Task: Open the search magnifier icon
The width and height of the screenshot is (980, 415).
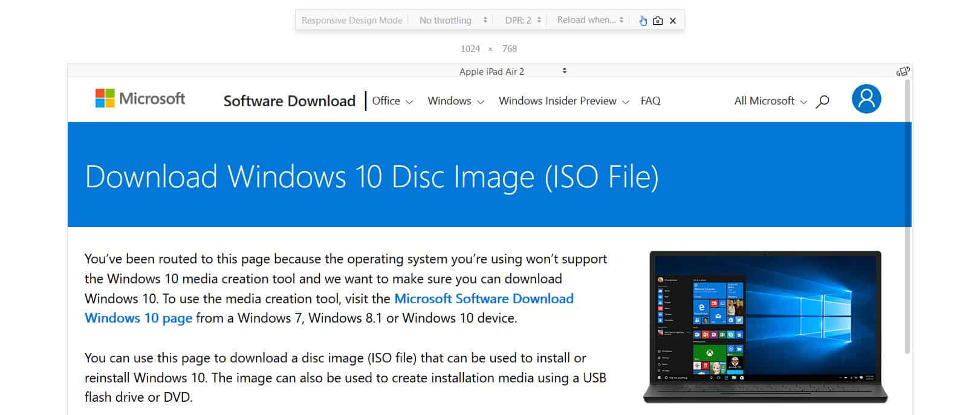Action: point(822,101)
